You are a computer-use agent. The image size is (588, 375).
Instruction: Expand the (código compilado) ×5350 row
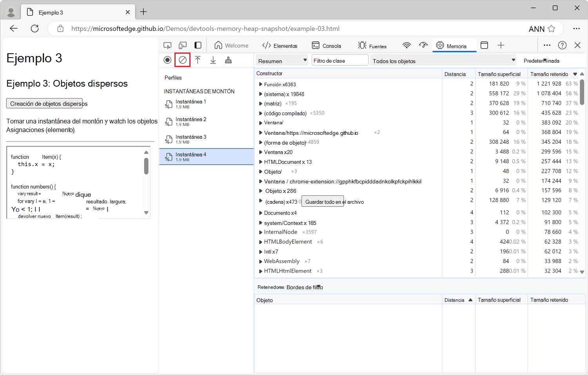261,113
